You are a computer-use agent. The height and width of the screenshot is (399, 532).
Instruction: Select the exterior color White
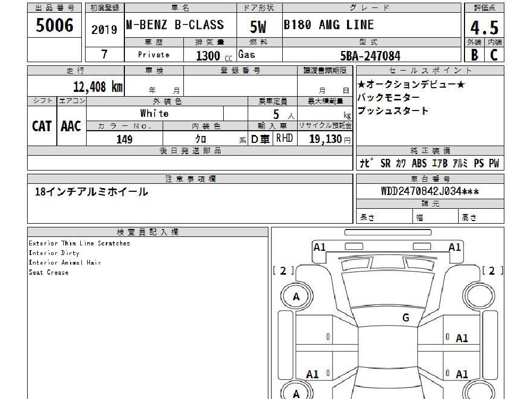pyautogui.click(x=154, y=113)
